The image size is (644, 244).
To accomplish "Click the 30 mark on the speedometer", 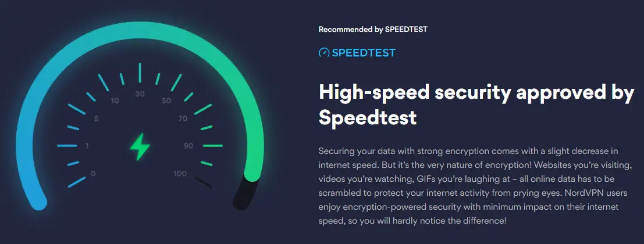I will point(140,94).
